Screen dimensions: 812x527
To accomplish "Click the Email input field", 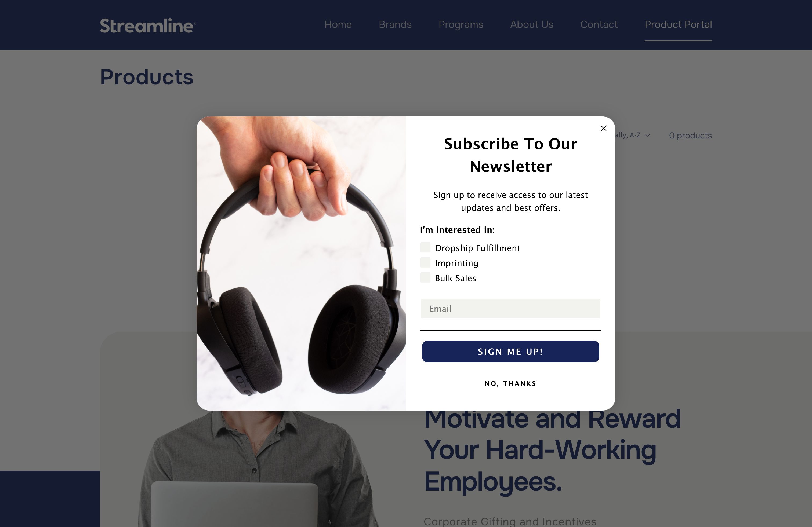I will tap(510, 308).
